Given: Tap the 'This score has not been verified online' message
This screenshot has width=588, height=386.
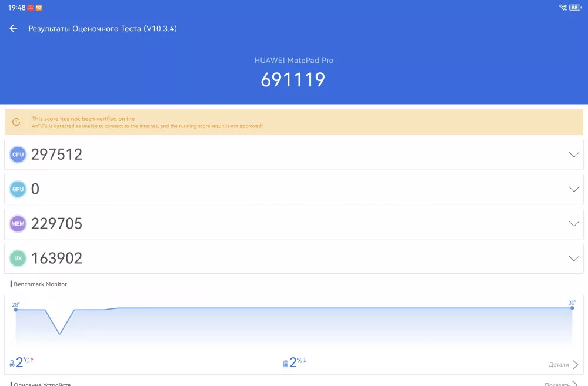Looking at the screenshot, I should tap(83, 119).
